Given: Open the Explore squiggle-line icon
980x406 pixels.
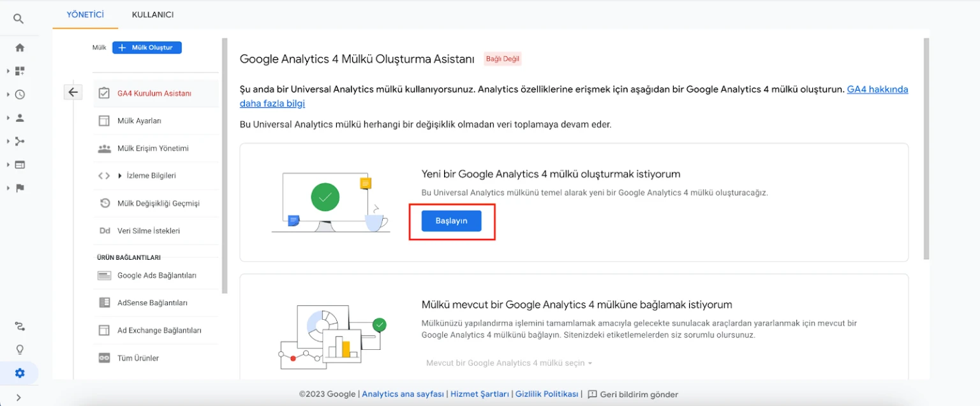Looking at the screenshot, I should click(19, 326).
